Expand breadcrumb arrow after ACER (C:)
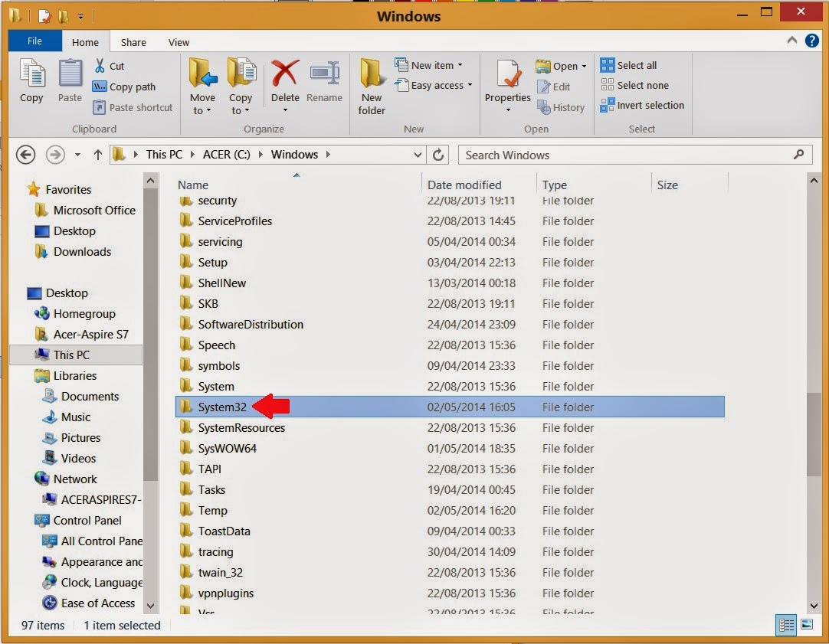Image resolution: width=829 pixels, height=644 pixels. tap(260, 154)
